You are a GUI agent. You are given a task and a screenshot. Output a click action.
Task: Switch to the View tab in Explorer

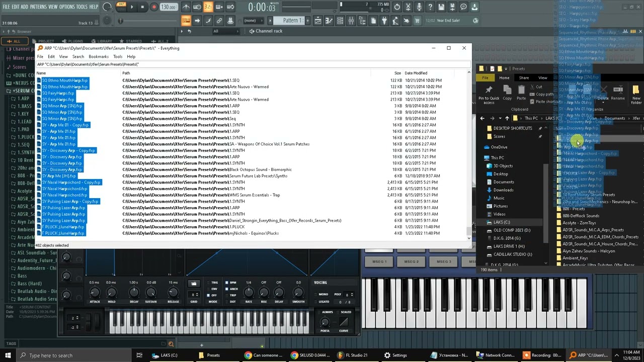[x=543, y=78]
